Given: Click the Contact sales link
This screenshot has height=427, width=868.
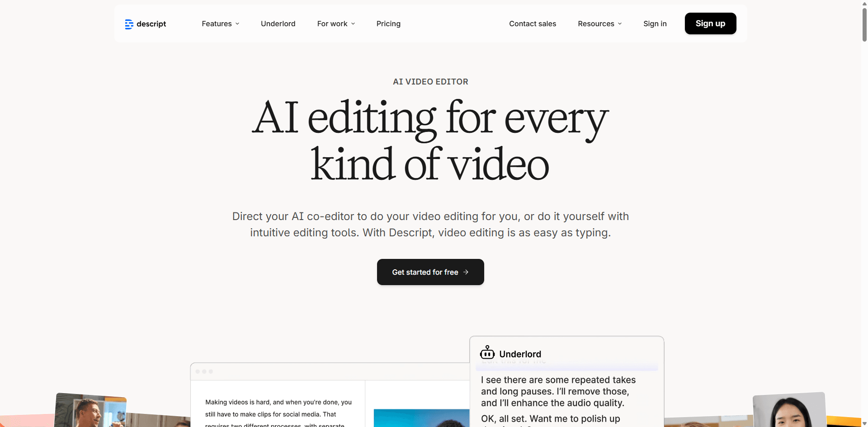Looking at the screenshot, I should coord(533,23).
